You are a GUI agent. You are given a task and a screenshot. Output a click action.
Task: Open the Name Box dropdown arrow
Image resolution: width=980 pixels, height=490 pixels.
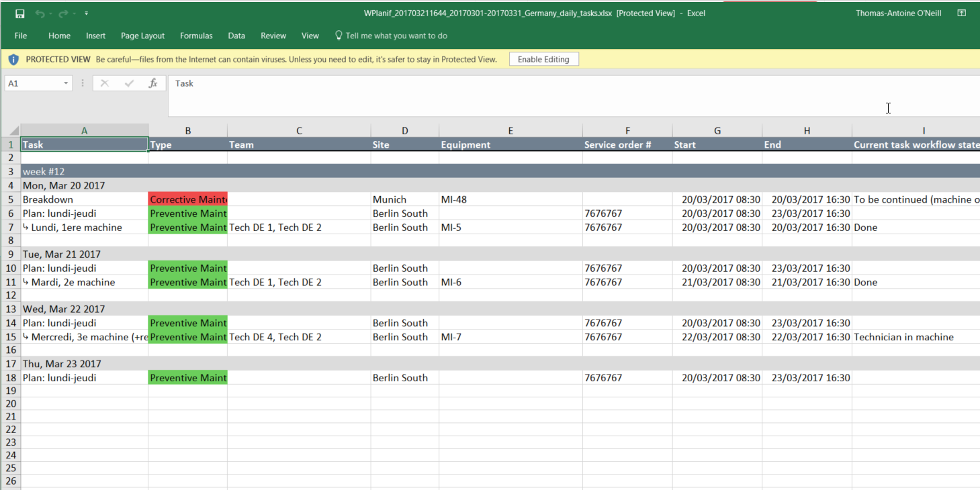64,83
